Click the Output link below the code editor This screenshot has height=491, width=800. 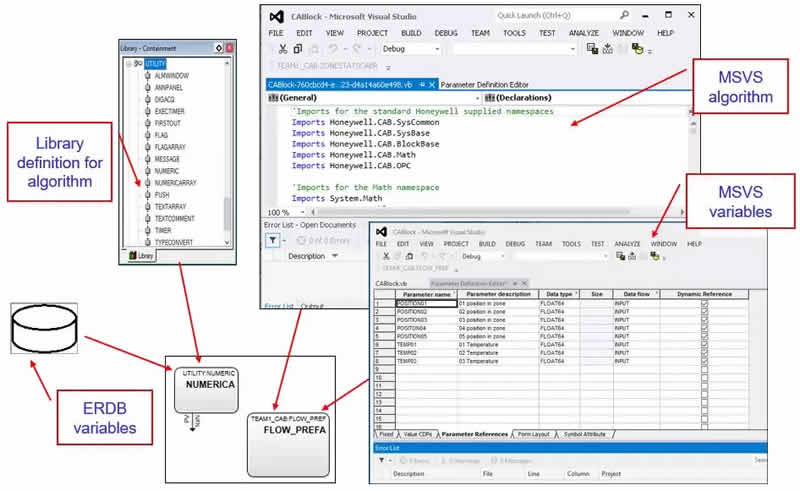(x=312, y=306)
